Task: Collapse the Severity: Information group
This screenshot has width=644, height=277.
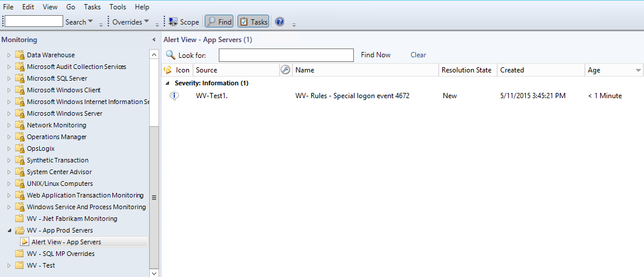Action: [168, 83]
